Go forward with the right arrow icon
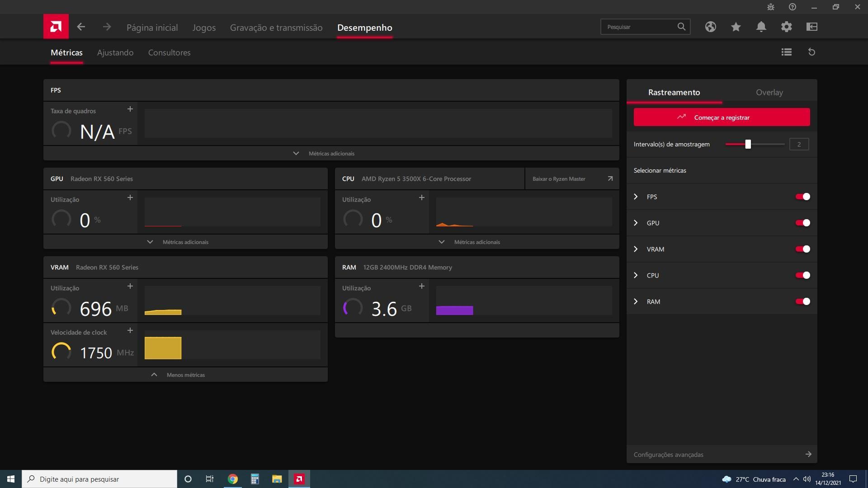 107,27
